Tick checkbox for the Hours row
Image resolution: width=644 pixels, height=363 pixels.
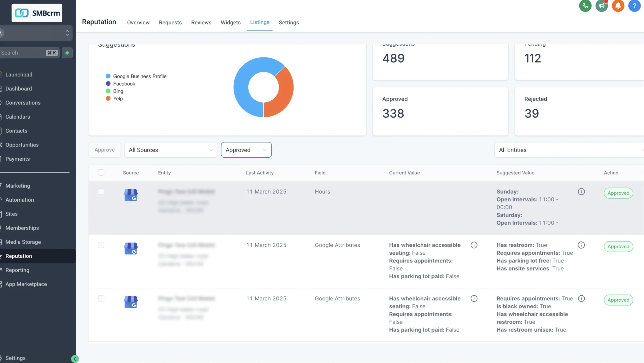101,192
